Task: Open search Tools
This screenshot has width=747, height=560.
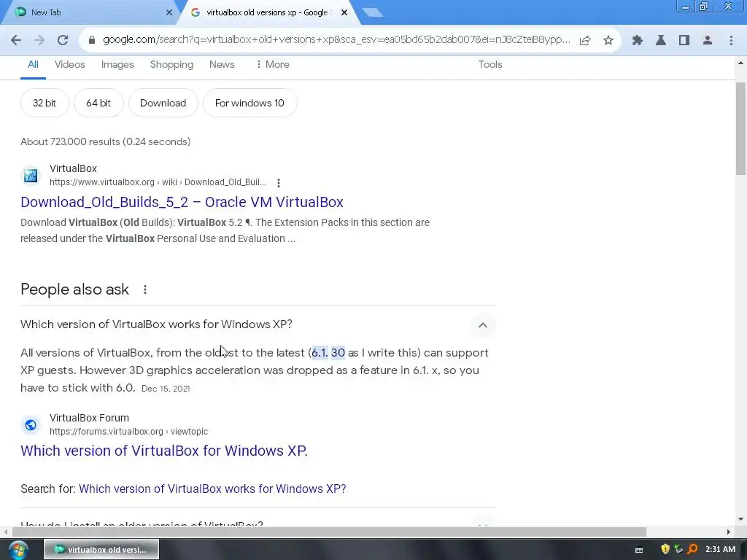Action: coord(489,65)
